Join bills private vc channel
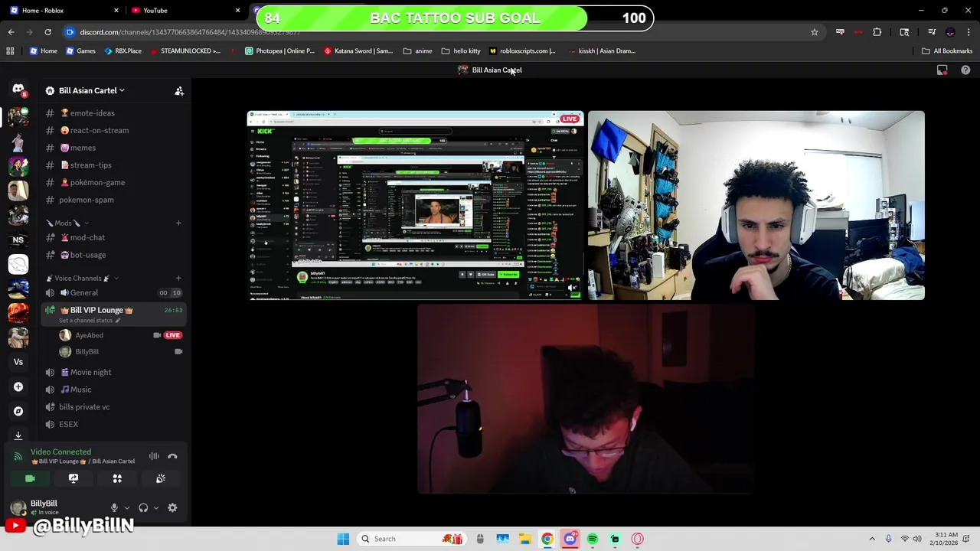Image resolution: width=980 pixels, height=551 pixels. coord(113,407)
